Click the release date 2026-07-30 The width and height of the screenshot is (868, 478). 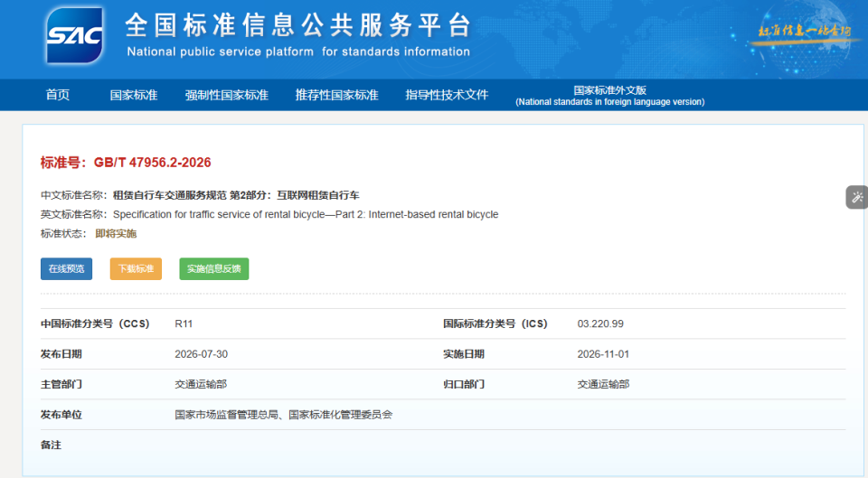pos(202,354)
